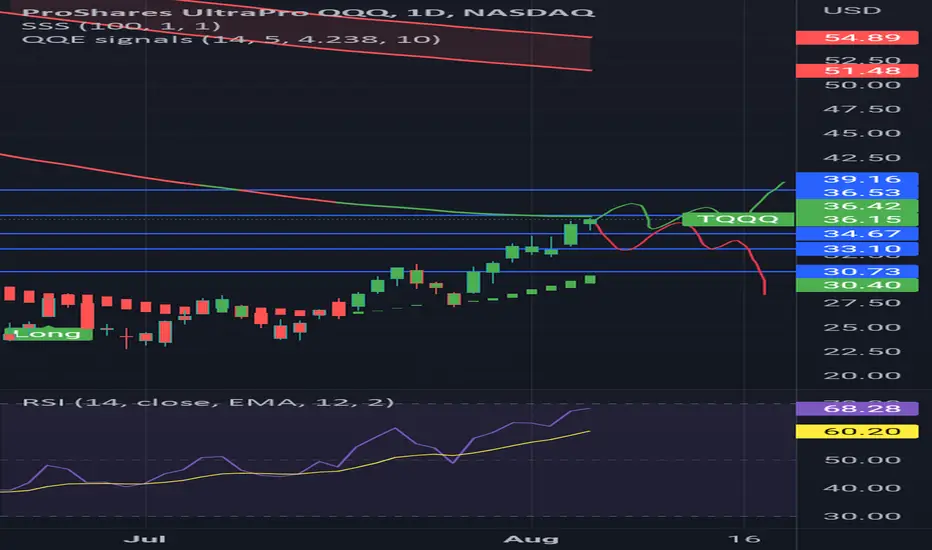
Task: Click the 16 date on time axis
Action: 744,539
